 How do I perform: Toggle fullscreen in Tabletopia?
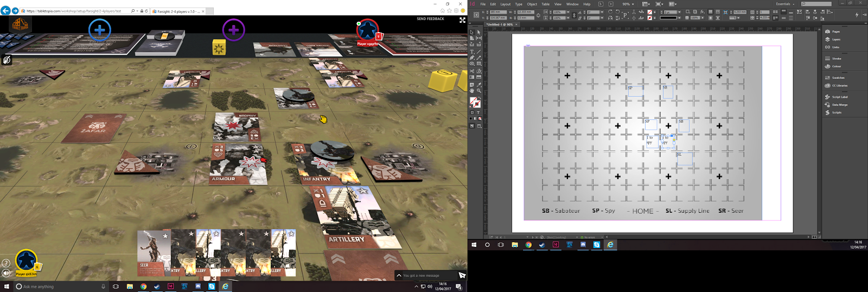[x=462, y=20]
